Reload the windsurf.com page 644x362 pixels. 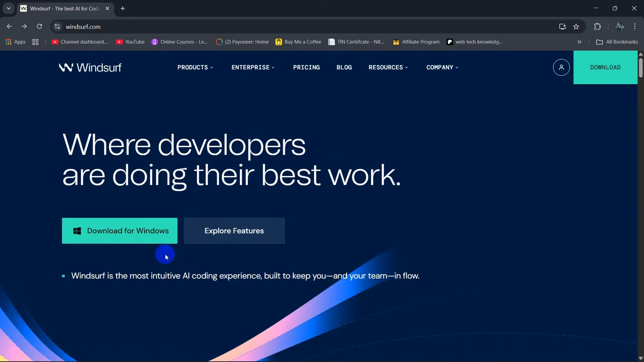(39, 27)
